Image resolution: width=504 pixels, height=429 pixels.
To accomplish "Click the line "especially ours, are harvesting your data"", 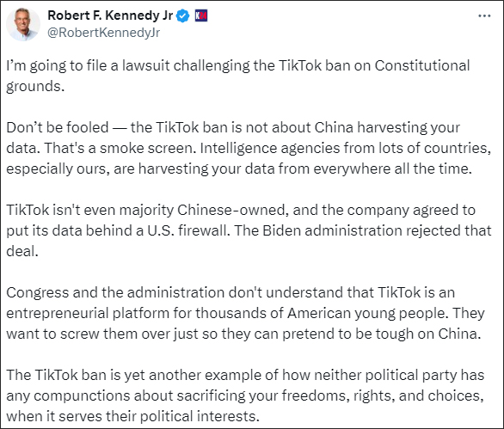I will coord(239,169).
